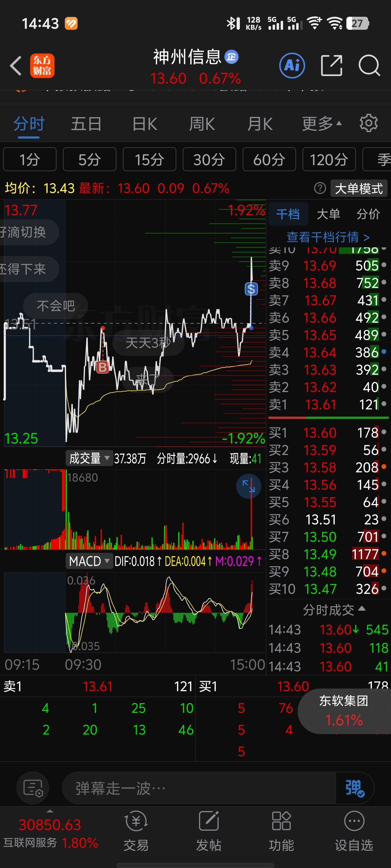
Task: Select the 分时 tab
Action: coord(29,123)
